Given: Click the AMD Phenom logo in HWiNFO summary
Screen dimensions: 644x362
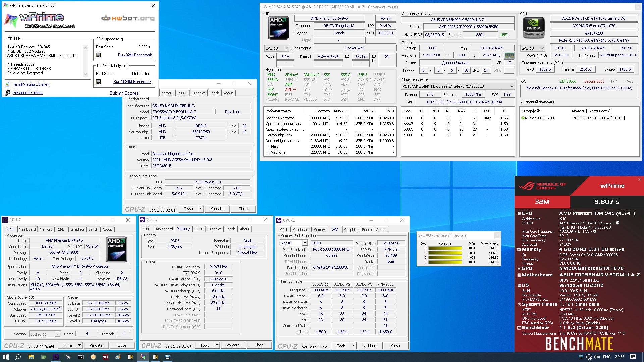Looking at the screenshot, I should pyautogui.click(x=278, y=28).
